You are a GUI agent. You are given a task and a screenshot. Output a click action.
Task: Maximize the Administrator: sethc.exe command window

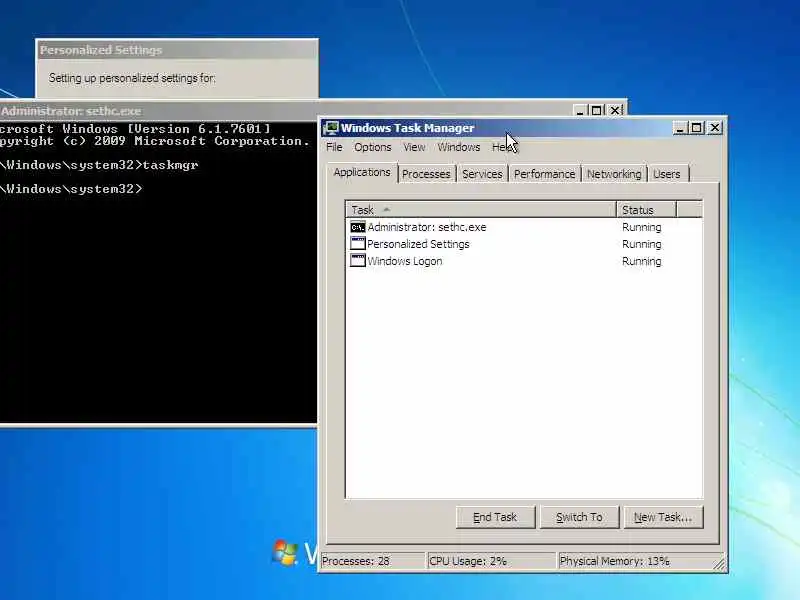point(596,110)
